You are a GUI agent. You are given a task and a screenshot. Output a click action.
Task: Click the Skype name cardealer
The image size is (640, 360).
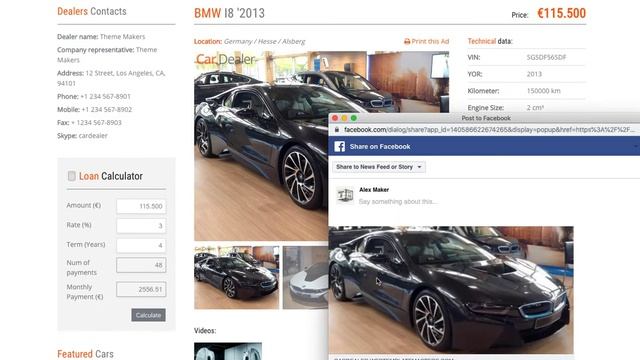tap(93, 136)
